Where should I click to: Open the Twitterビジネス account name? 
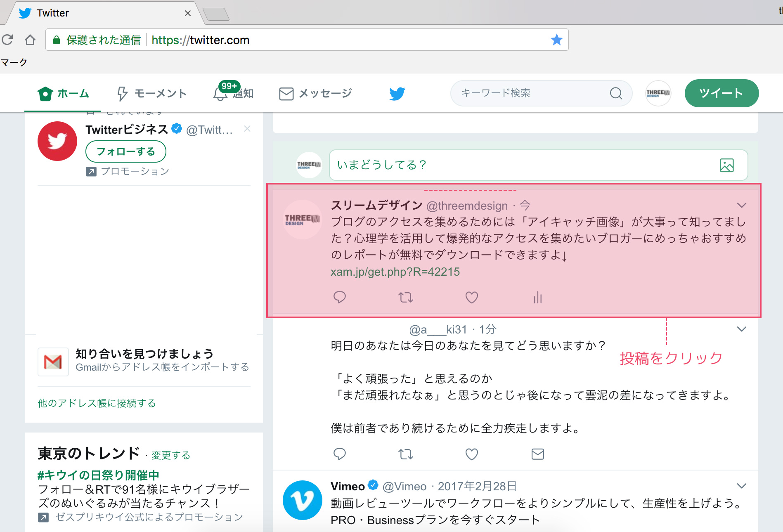click(x=127, y=129)
